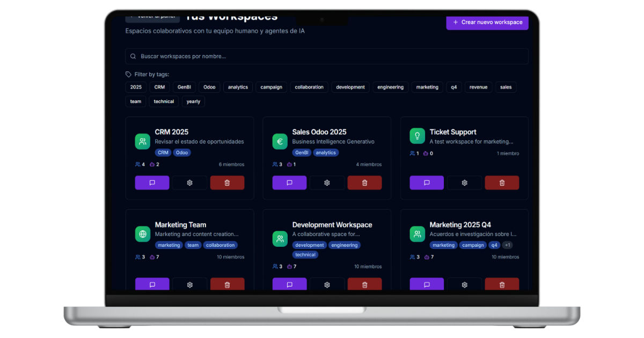Toggle the GenBI filter tag
This screenshot has height=338, width=644.
184,87
